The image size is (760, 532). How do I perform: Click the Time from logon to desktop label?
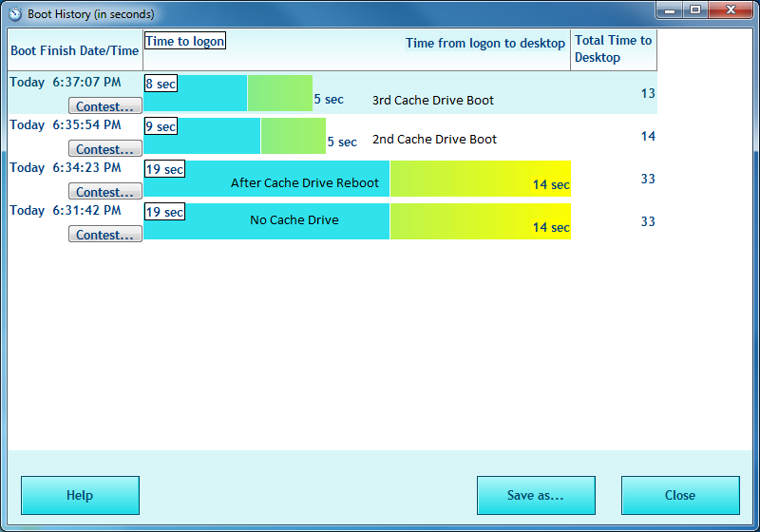[x=484, y=44]
